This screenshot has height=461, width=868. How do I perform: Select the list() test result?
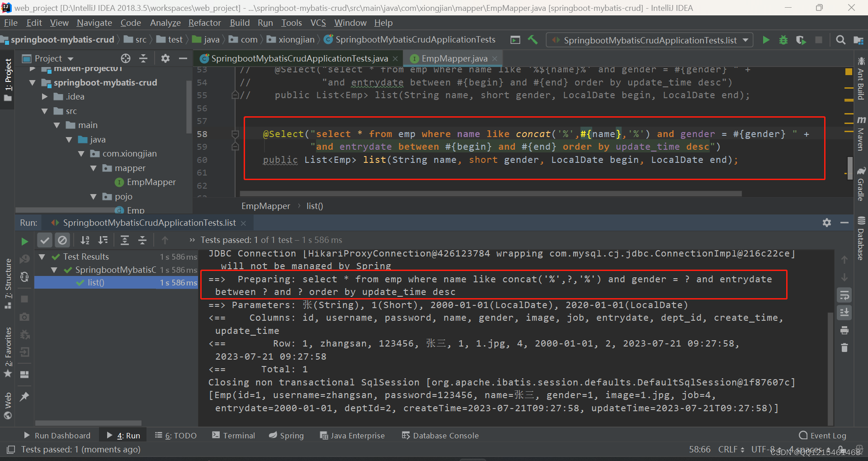pyautogui.click(x=116, y=282)
